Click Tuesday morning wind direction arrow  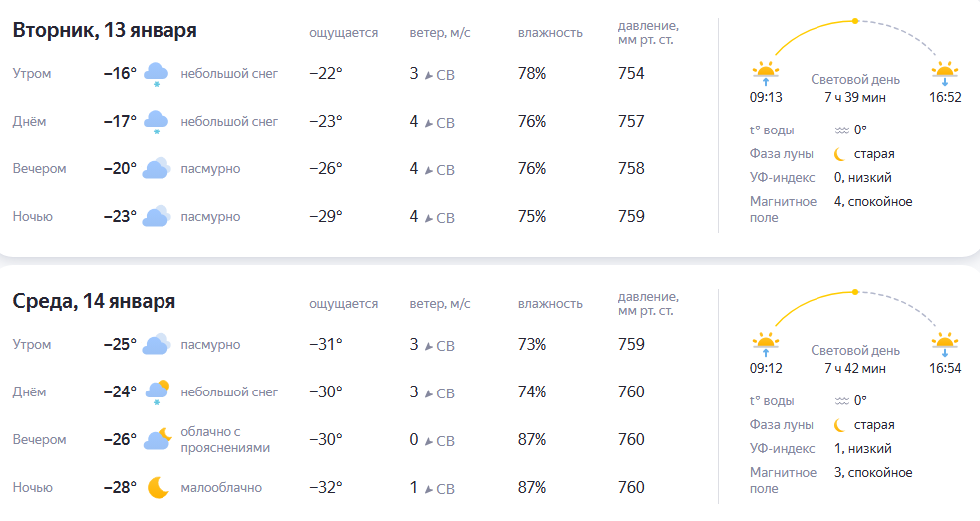tap(428, 75)
